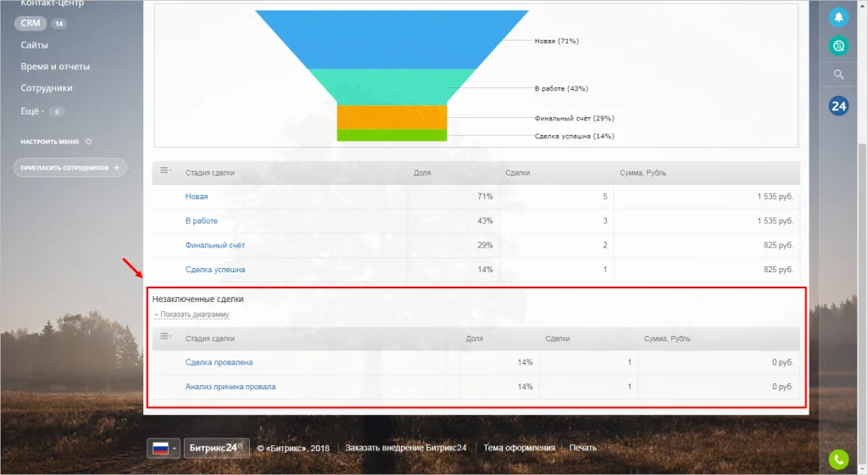
Task: Click the Сделки header in upper table
Action: coord(518,173)
